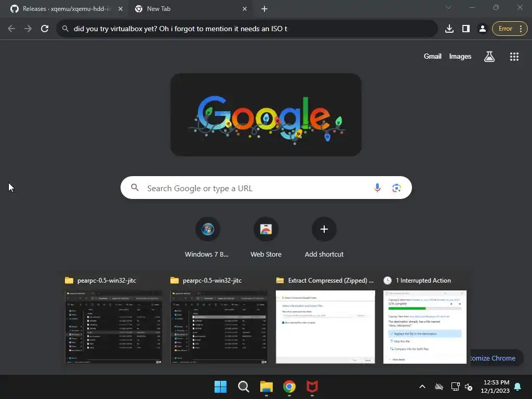Screen dimensions: 532x399
Task: Go back to the previous page
Action: coord(11,29)
